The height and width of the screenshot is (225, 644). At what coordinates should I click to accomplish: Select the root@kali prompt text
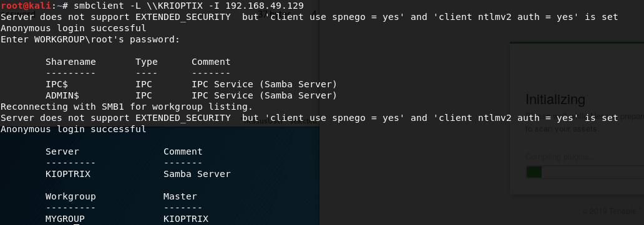[26, 6]
